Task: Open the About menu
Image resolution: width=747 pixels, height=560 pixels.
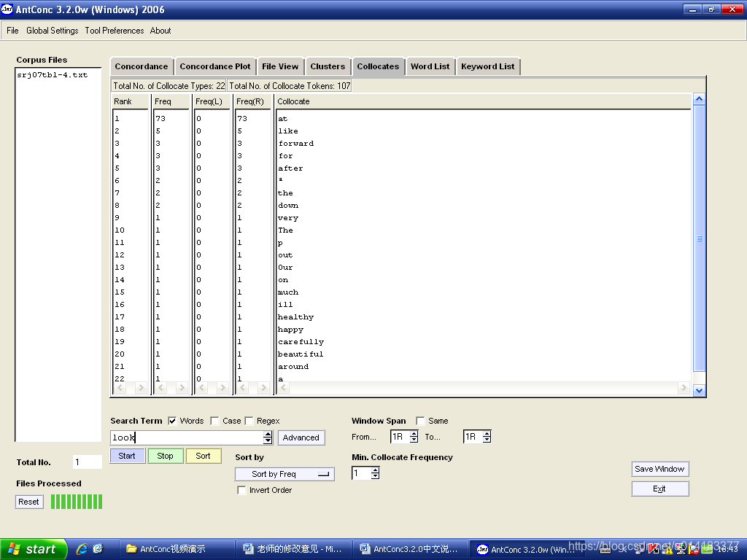Action: click(x=160, y=31)
